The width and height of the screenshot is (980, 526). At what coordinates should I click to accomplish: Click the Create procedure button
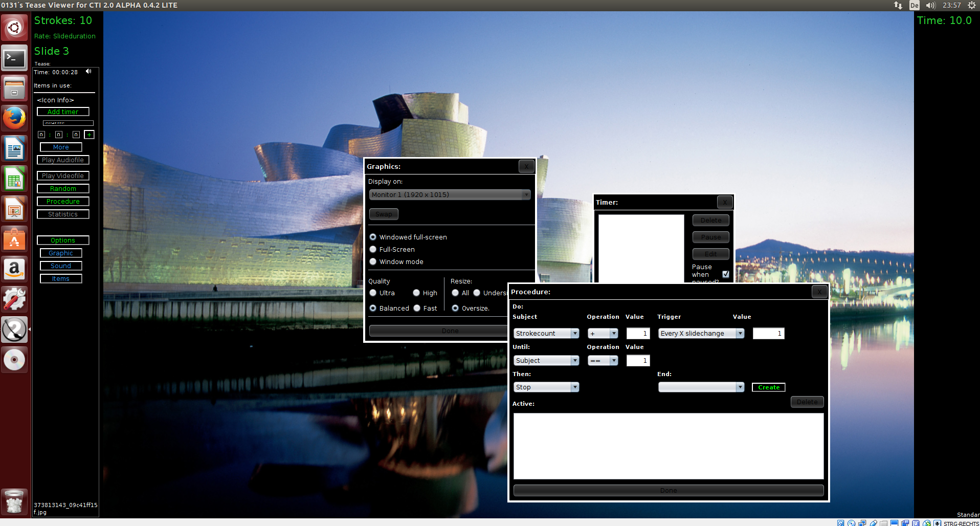click(x=768, y=387)
